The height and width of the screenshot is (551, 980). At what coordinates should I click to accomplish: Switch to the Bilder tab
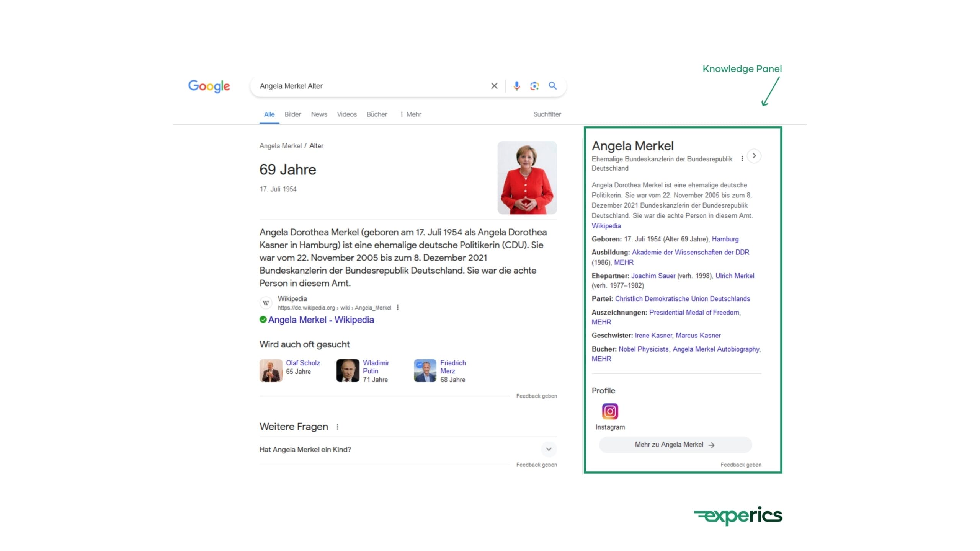292,114
